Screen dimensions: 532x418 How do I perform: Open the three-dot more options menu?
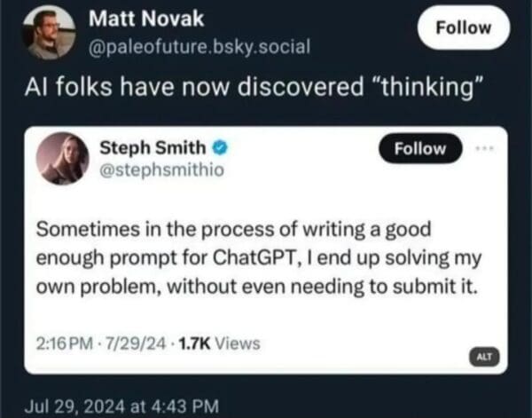point(486,148)
